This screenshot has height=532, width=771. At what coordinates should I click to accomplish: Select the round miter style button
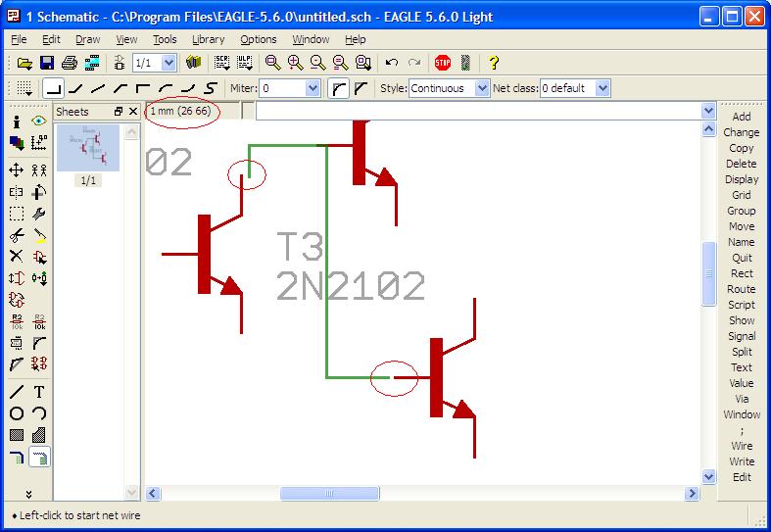tap(338, 88)
